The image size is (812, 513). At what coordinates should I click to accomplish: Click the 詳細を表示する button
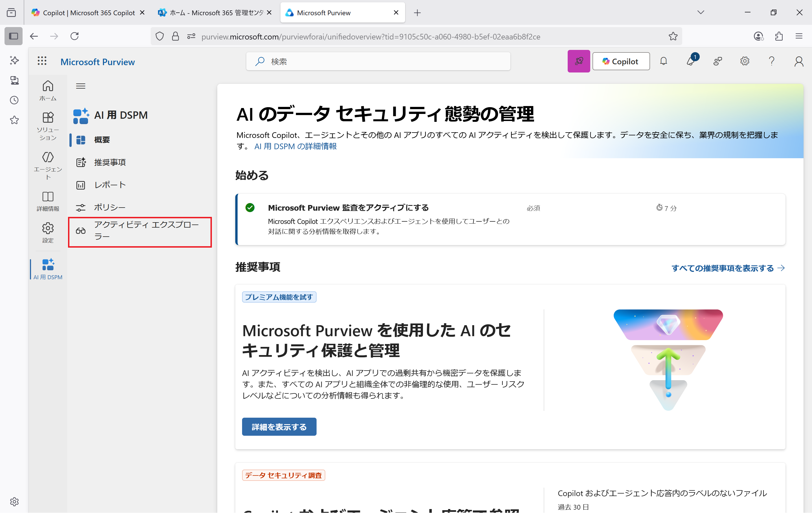coord(279,426)
